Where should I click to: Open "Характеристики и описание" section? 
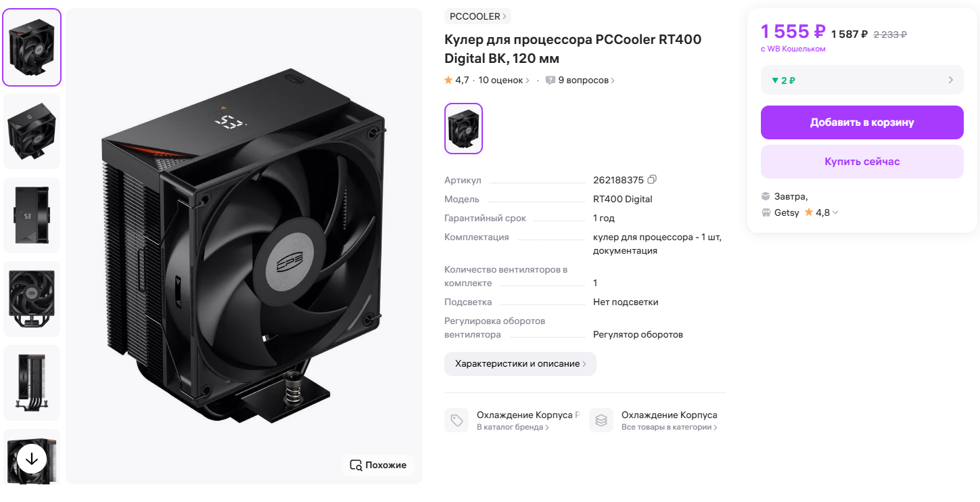[520, 364]
